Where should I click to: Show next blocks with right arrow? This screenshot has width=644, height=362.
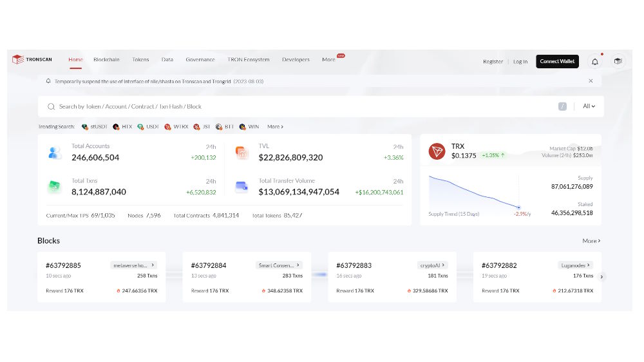coord(601,277)
